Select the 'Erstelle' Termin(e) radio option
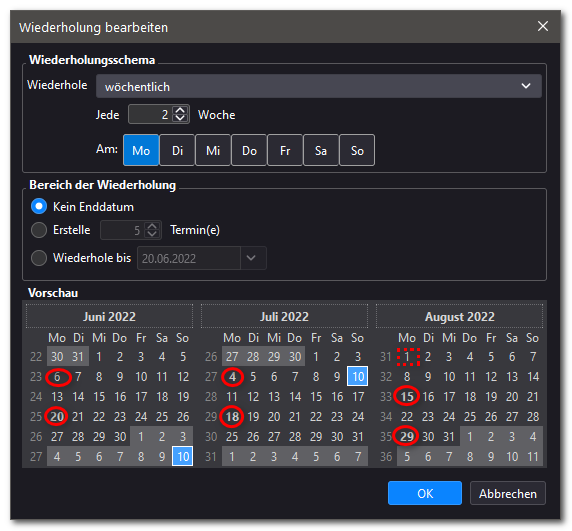 click(39, 230)
